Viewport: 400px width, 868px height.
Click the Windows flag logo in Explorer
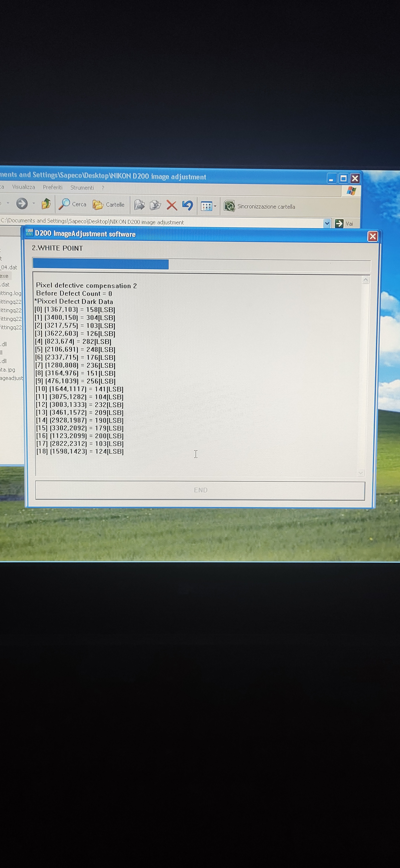351,191
